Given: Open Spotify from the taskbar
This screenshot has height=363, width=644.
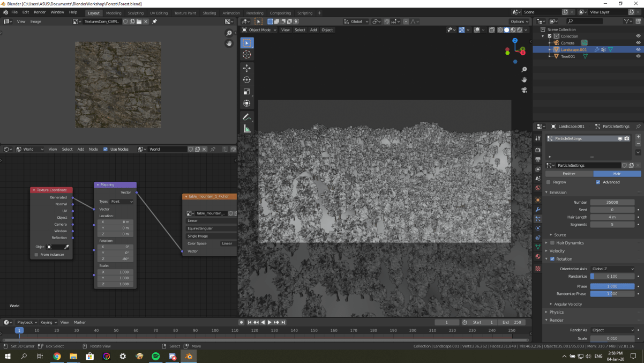Looking at the screenshot, I should 156,356.
